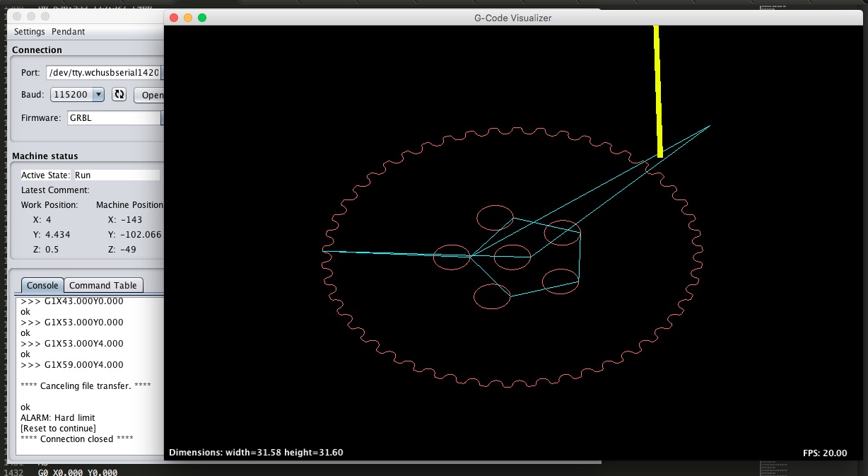
Task: Click console line G1X53.000Y4.000
Action: click(72, 344)
